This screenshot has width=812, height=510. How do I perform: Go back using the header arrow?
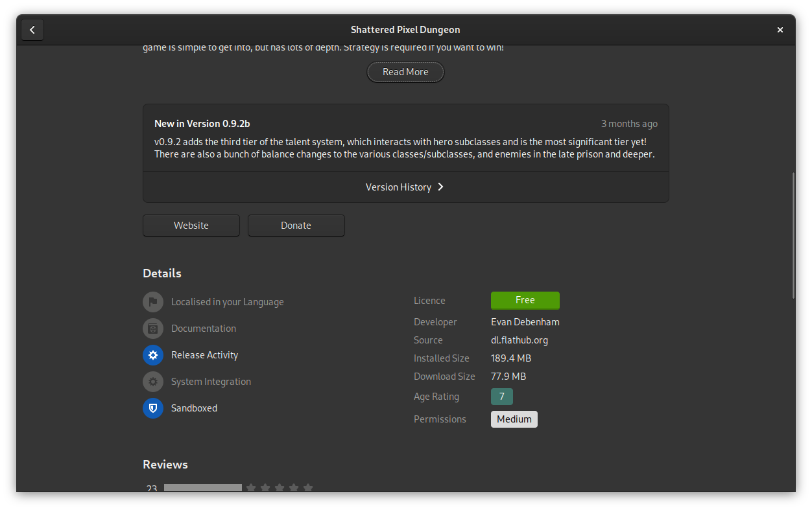pyautogui.click(x=32, y=30)
